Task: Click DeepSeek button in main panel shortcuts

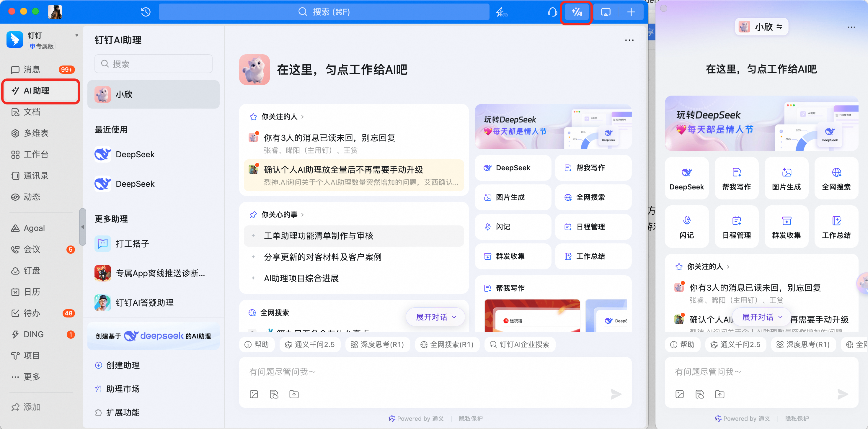Action: [x=513, y=168]
